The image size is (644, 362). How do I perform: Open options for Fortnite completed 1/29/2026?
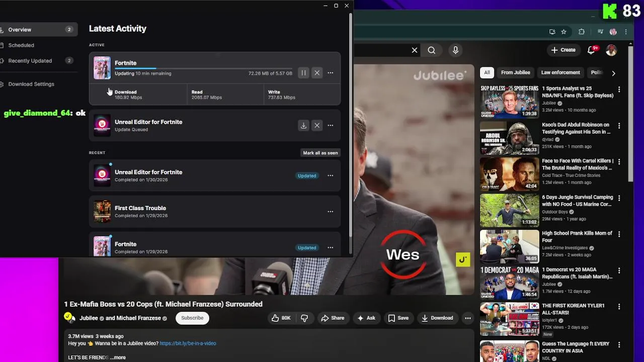point(331,247)
